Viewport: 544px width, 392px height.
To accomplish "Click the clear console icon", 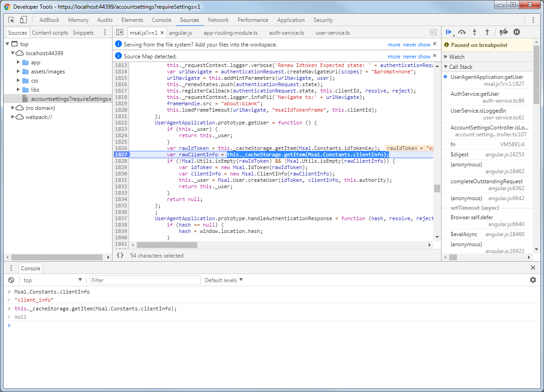I will pos(10,279).
